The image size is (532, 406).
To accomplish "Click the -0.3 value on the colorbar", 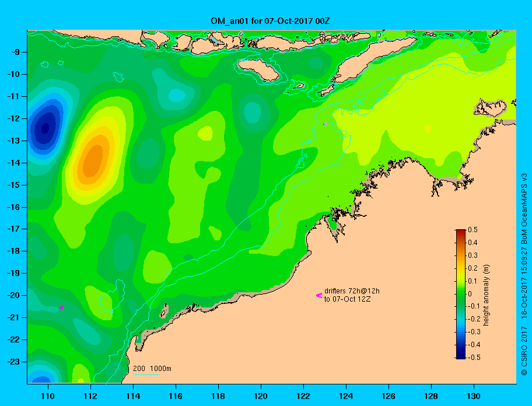I will tap(474, 332).
